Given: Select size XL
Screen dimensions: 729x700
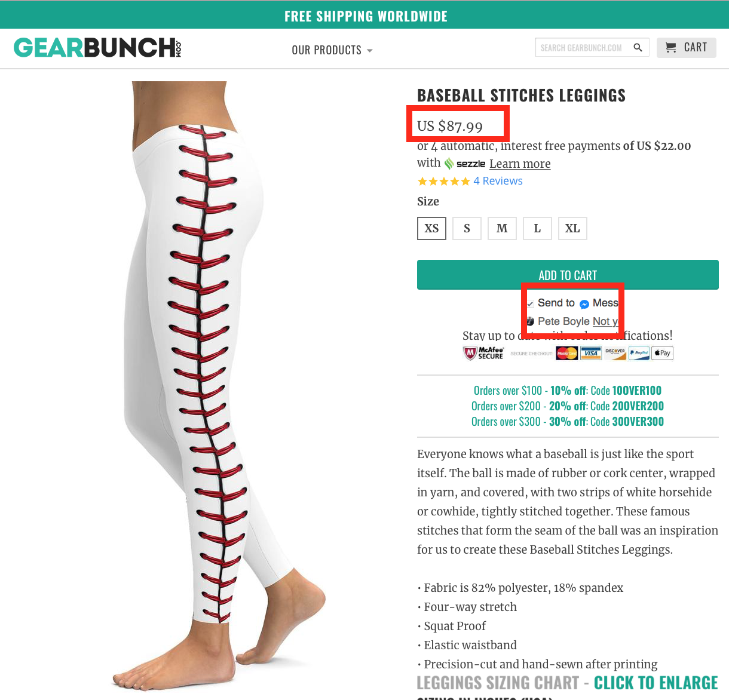Looking at the screenshot, I should [572, 228].
